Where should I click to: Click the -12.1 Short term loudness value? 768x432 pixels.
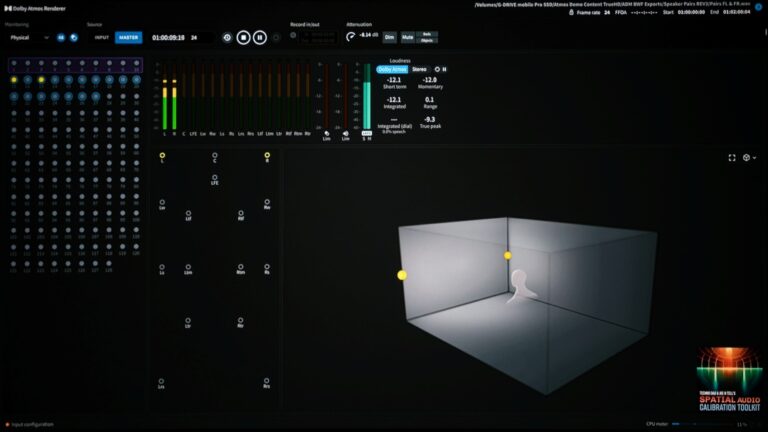point(394,80)
